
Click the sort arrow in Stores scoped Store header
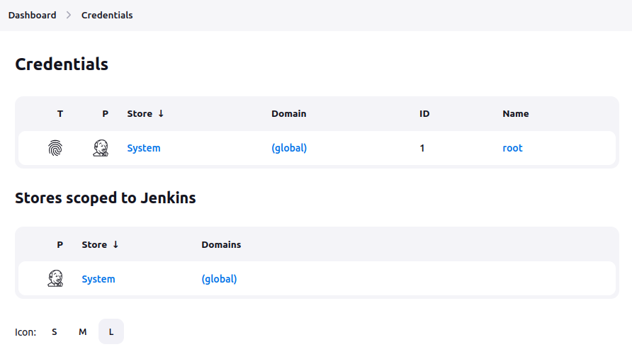point(115,244)
